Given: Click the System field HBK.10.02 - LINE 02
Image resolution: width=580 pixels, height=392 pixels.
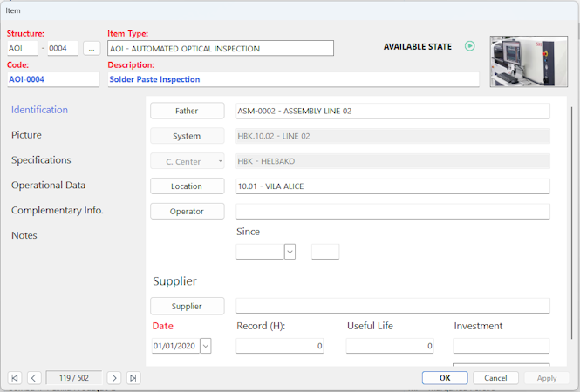Looking at the screenshot, I should (x=392, y=136).
